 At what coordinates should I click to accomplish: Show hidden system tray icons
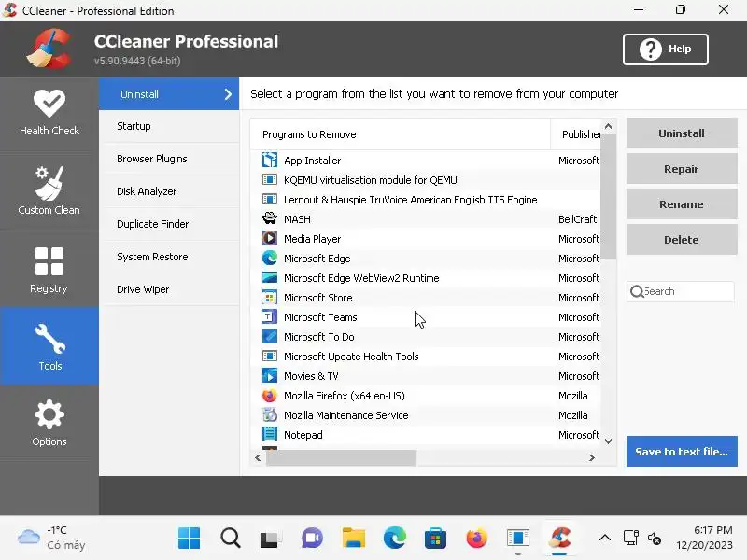tap(604, 539)
